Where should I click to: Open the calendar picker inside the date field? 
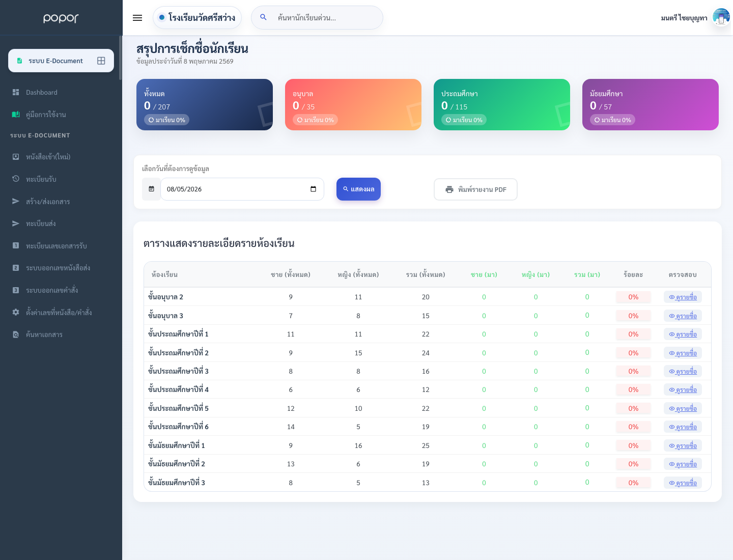(313, 189)
